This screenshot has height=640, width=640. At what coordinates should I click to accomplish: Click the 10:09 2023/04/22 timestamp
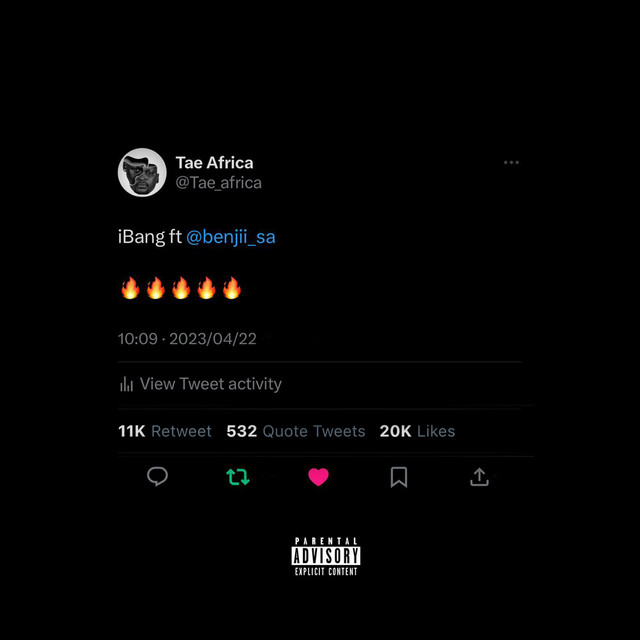click(x=187, y=339)
